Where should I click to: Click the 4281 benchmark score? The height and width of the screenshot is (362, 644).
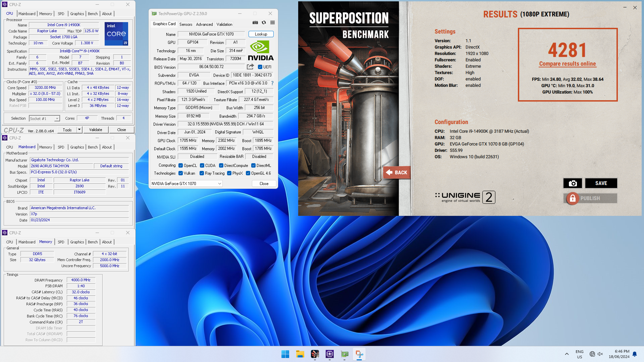(x=568, y=50)
